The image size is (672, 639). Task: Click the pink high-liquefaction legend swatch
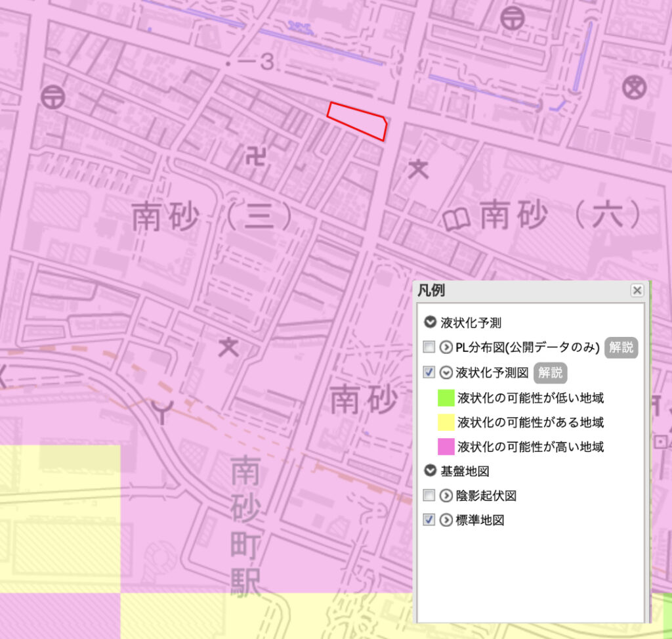coord(446,447)
